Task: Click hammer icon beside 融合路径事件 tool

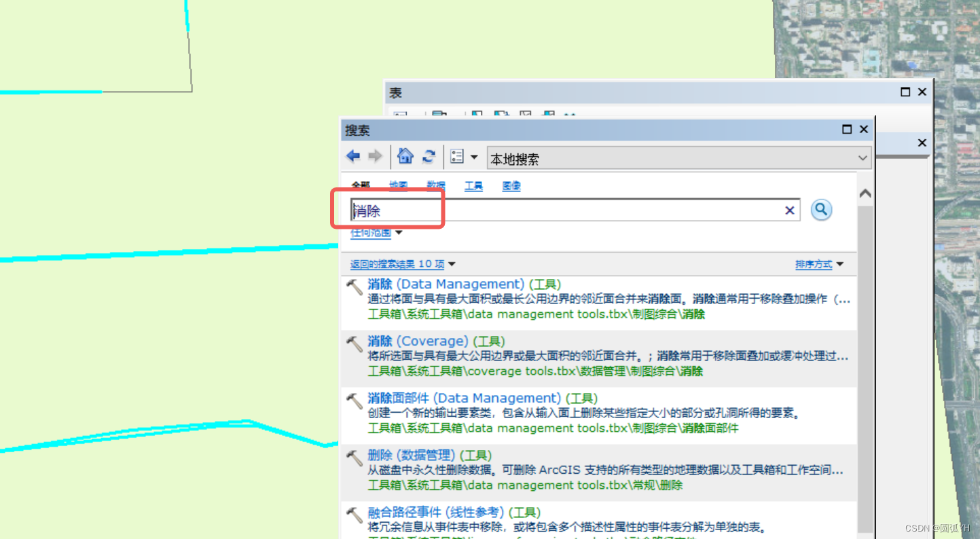Action: pyautogui.click(x=353, y=515)
